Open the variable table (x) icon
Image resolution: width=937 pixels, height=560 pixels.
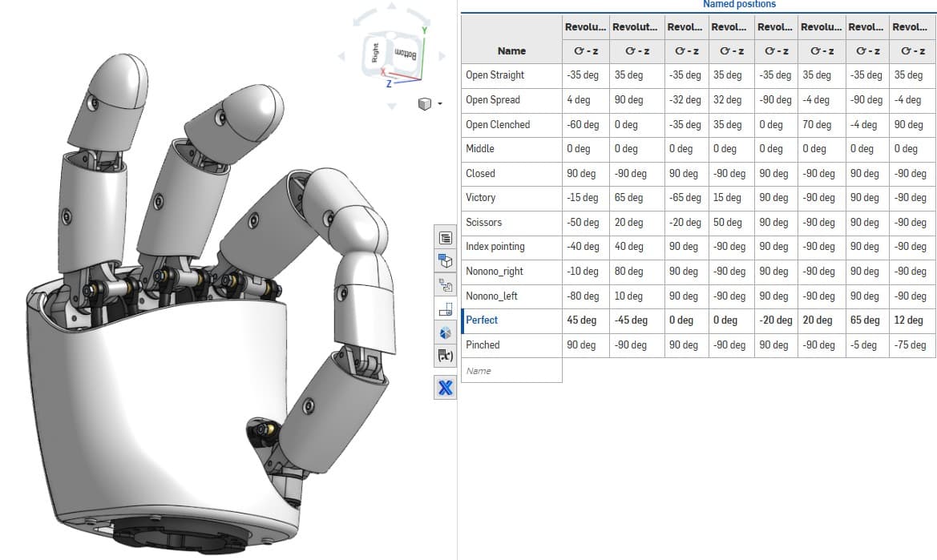[x=445, y=356]
